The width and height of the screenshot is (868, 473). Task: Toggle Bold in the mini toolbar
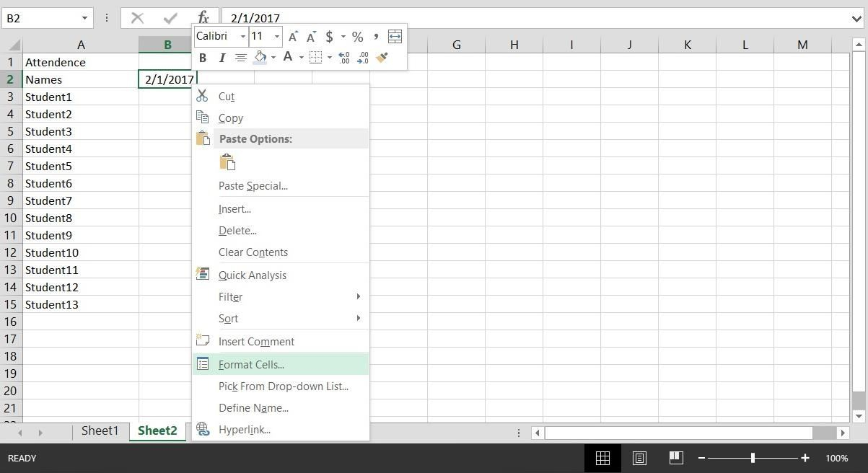click(203, 58)
